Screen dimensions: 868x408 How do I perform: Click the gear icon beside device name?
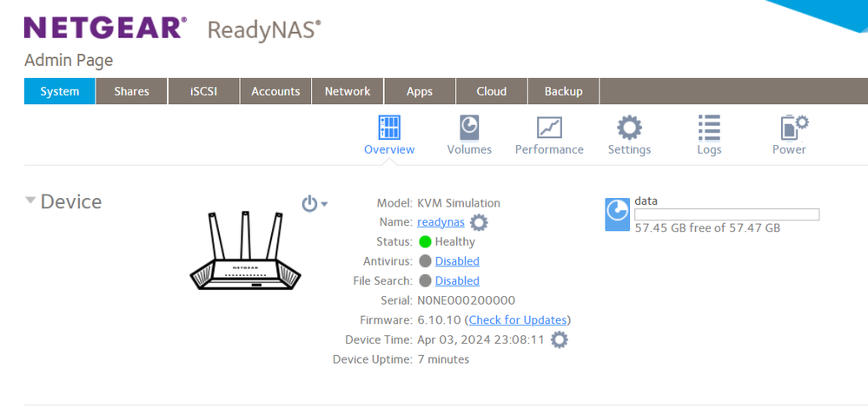[x=479, y=223]
